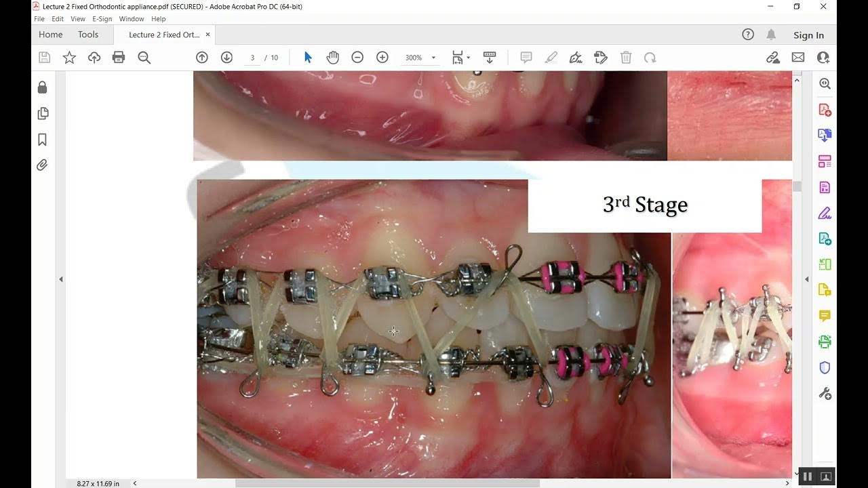
Task: Open the fit page options dropdown
Action: tap(461, 58)
